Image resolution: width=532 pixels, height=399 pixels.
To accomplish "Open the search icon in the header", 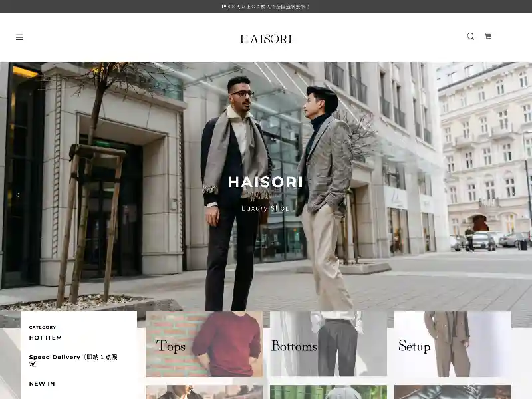I will point(470,37).
